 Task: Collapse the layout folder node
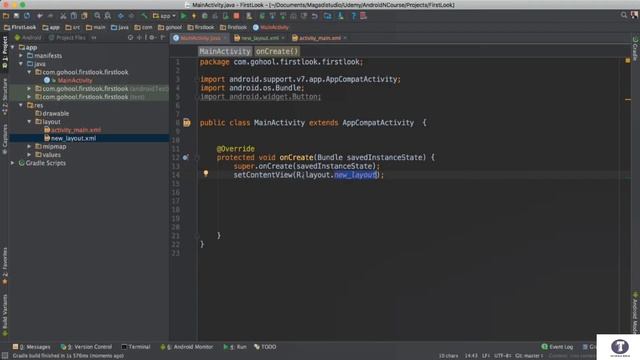(29, 122)
